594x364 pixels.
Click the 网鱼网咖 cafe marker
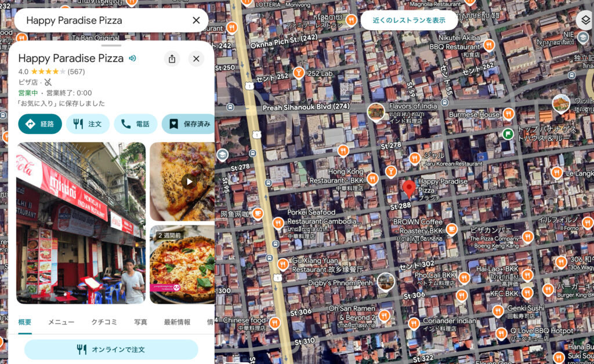tap(258, 213)
